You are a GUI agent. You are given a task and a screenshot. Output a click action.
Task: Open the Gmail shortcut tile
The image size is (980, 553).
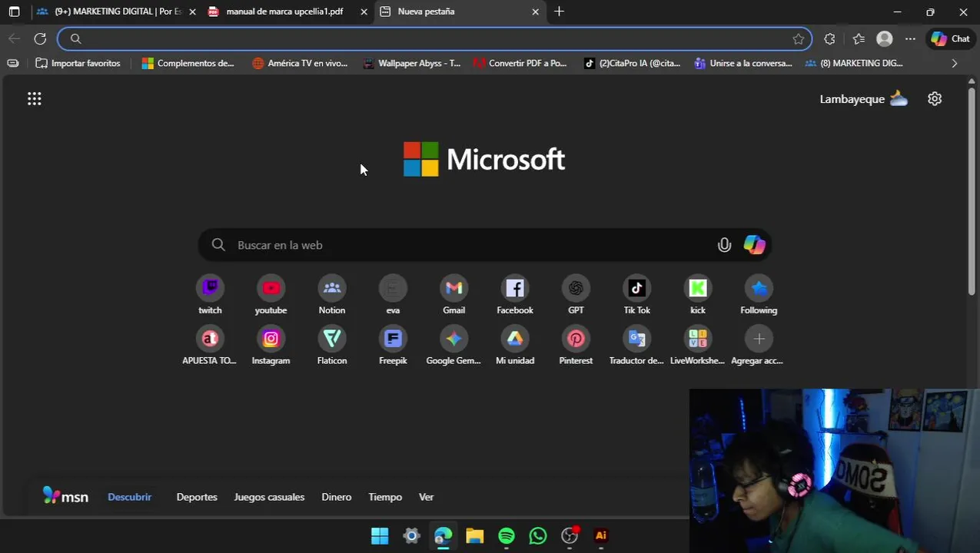(x=453, y=295)
